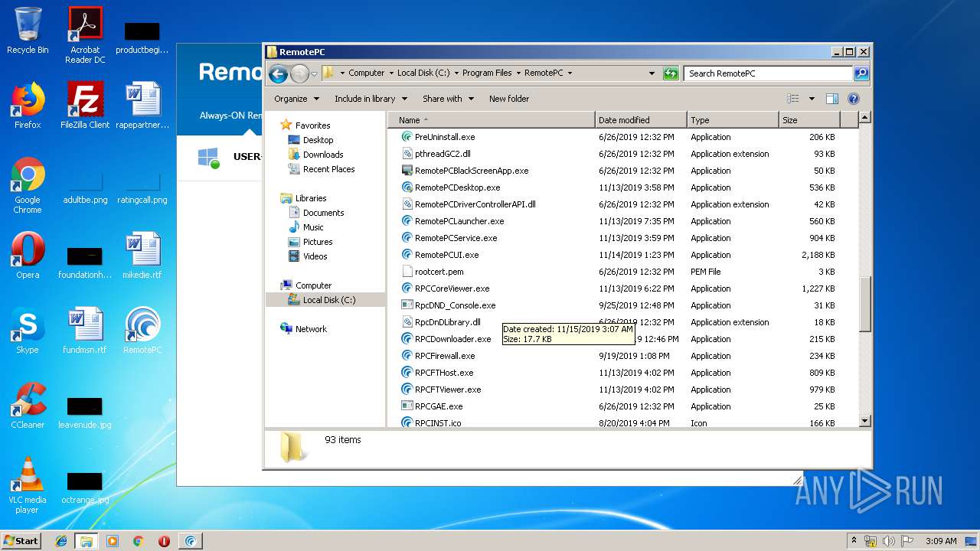Select Recent Places in navigation pane
The image size is (980, 551).
pos(328,169)
